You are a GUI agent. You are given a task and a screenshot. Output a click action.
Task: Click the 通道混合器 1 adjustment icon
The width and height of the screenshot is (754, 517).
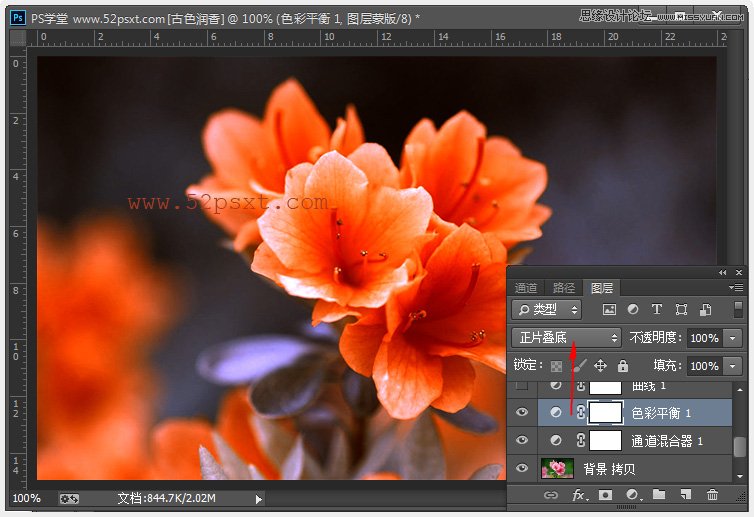pos(556,441)
